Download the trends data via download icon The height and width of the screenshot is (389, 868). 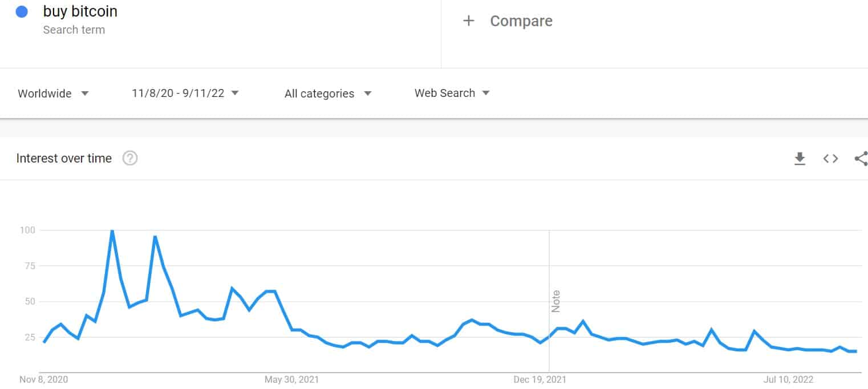click(800, 159)
